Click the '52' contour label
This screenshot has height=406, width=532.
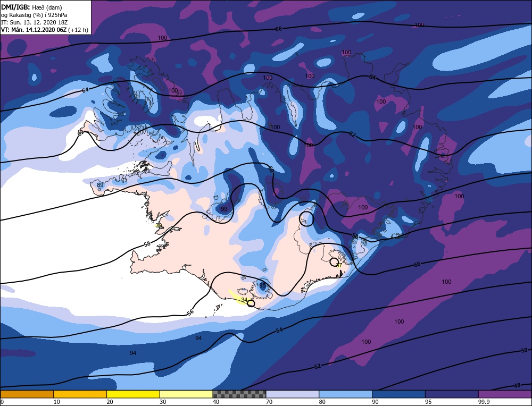318,366
